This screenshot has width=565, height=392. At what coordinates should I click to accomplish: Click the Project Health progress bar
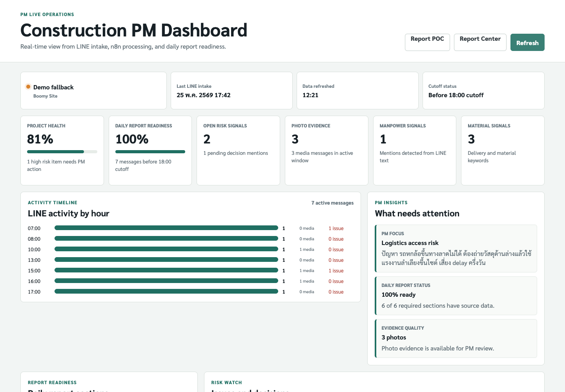62,152
